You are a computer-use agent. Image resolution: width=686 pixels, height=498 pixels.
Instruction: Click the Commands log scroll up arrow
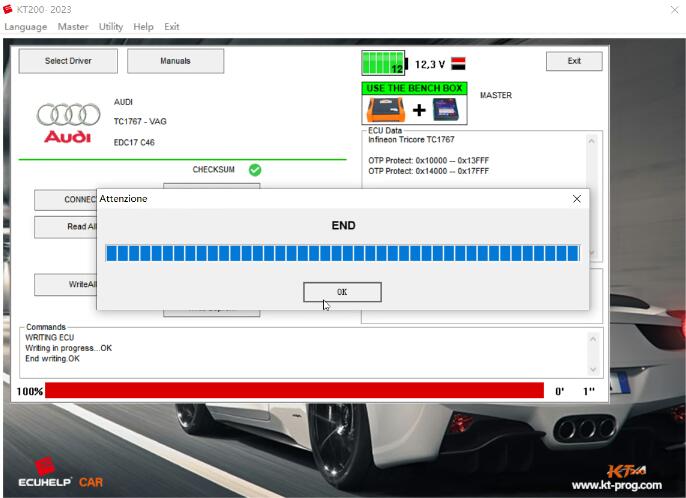click(x=593, y=339)
